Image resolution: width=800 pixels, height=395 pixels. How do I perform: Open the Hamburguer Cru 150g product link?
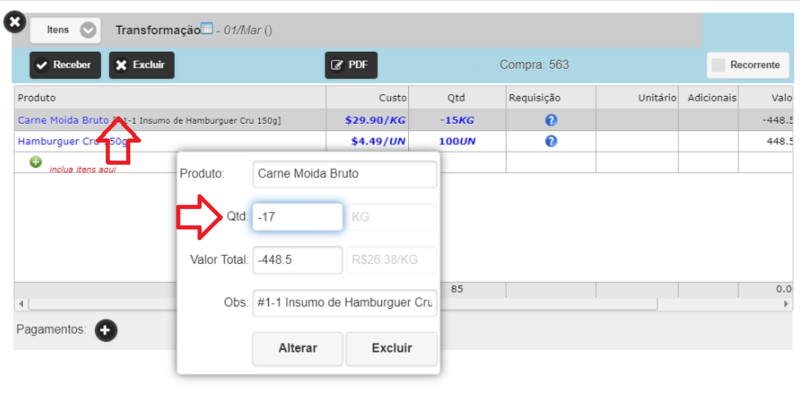coord(72,141)
